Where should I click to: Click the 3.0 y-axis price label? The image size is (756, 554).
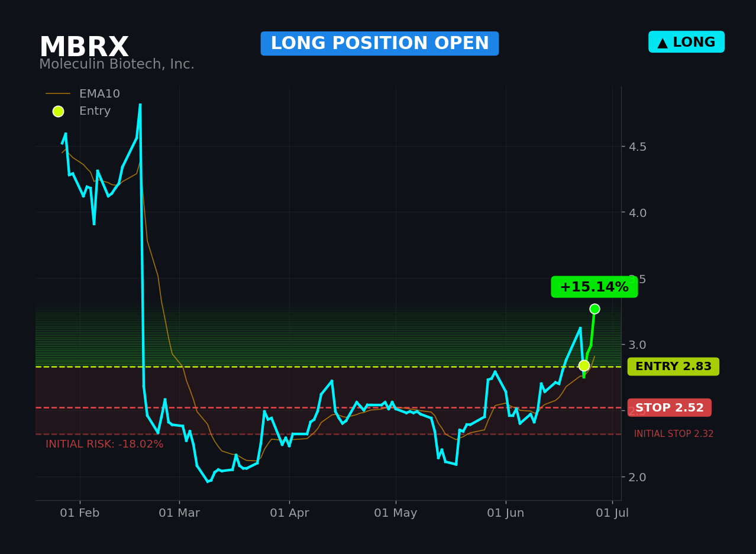tap(637, 345)
